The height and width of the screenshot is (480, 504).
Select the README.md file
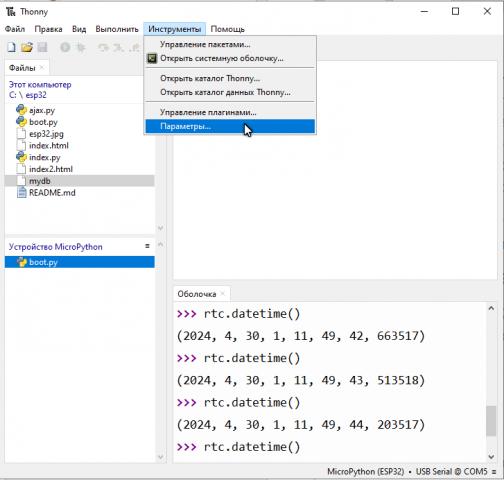[52, 193]
